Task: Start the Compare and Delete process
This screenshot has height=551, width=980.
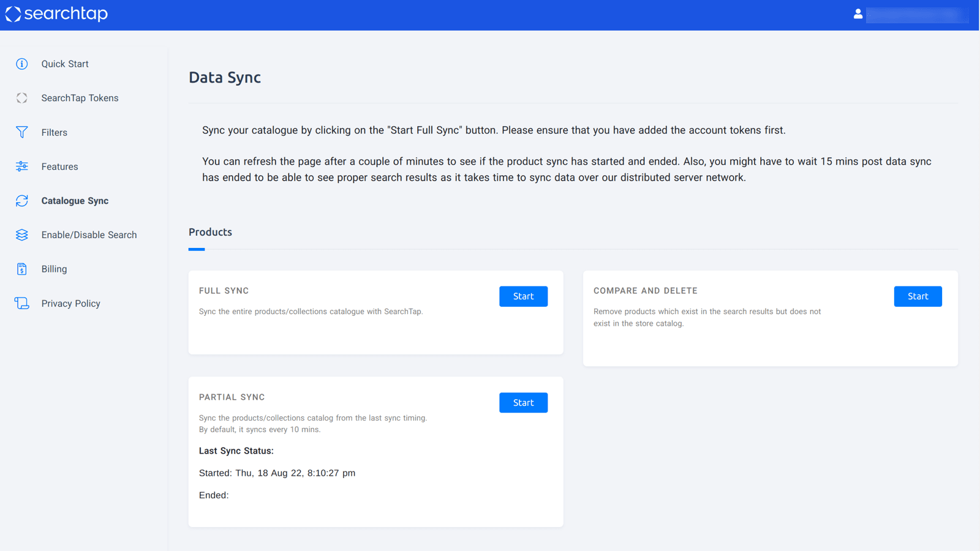Action: [918, 296]
